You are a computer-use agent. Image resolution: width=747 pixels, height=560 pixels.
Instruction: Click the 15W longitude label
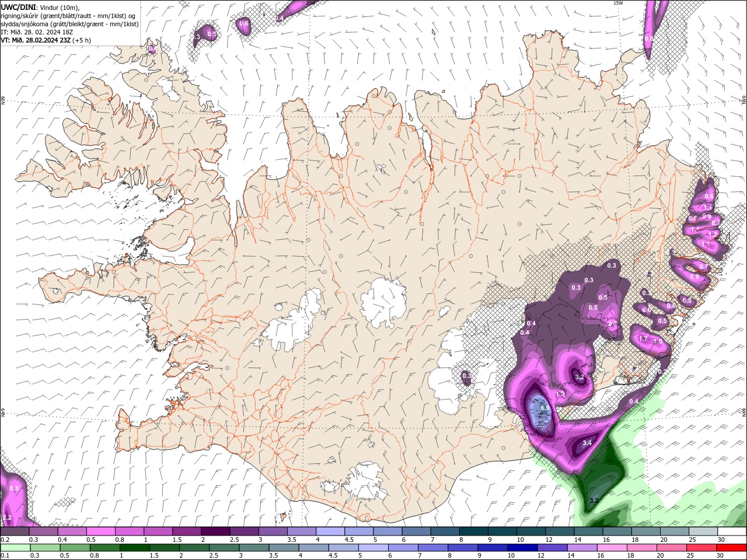click(619, 3)
